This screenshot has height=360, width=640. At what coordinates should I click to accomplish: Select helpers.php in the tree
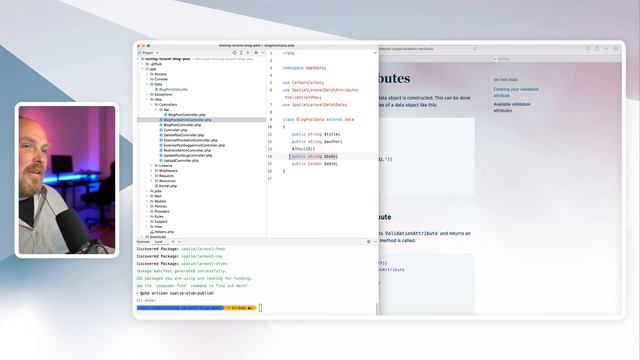pyautogui.click(x=162, y=232)
